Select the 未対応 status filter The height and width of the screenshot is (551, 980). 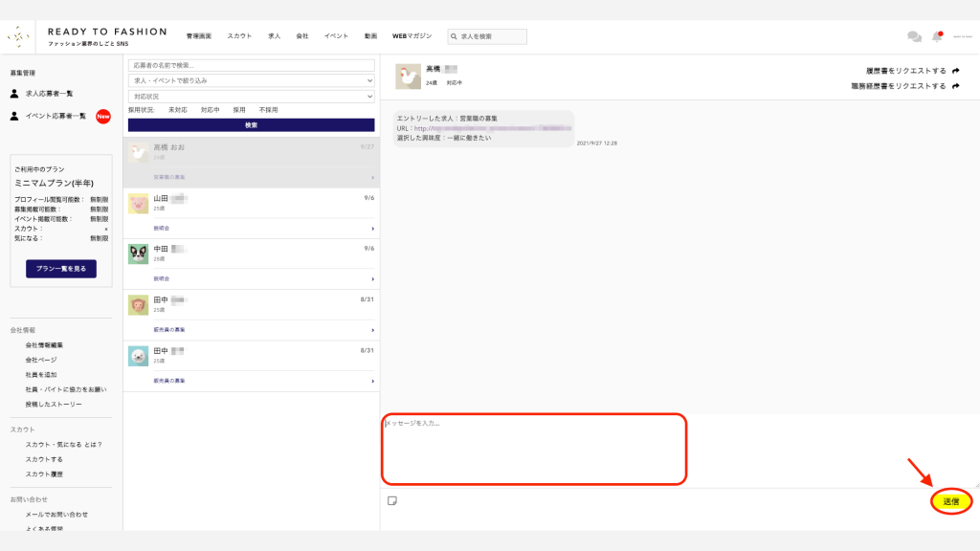[x=178, y=110]
